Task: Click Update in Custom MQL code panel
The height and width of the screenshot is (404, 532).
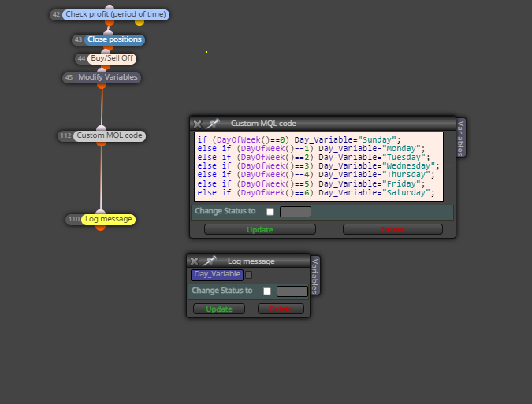Action: tap(260, 229)
